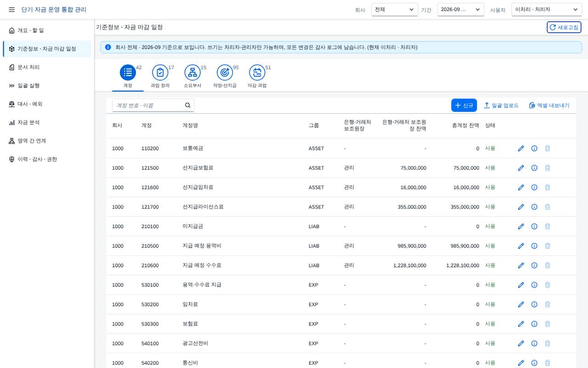The height and width of the screenshot is (368, 588).
Task: Edit account 210600 지급 예정 수수료
Action: click(x=521, y=265)
